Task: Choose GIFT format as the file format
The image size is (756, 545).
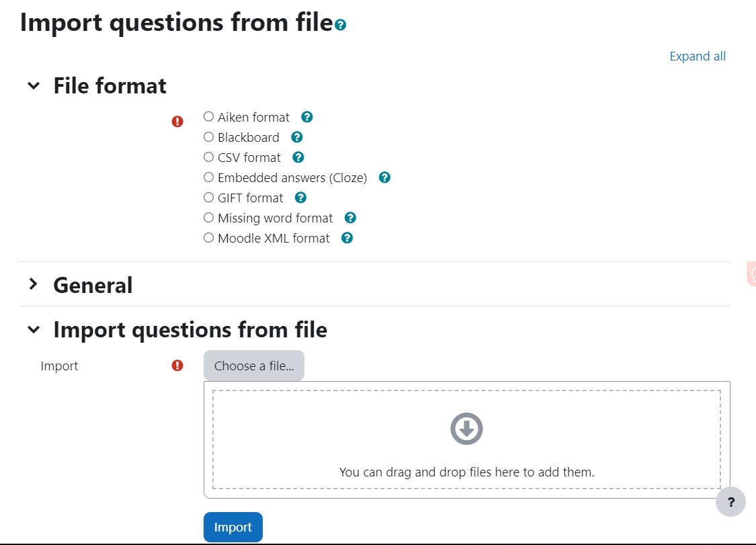Action: pyautogui.click(x=208, y=197)
